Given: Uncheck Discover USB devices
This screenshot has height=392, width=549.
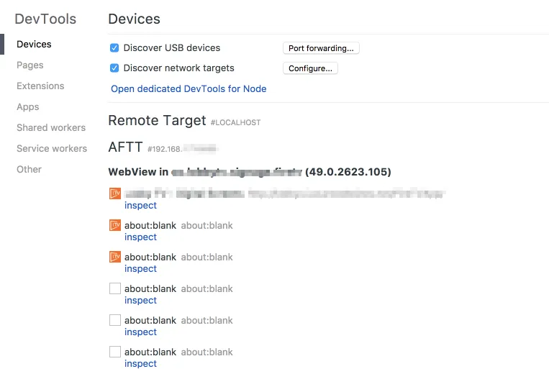Looking at the screenshot, I should coord(114,48).
